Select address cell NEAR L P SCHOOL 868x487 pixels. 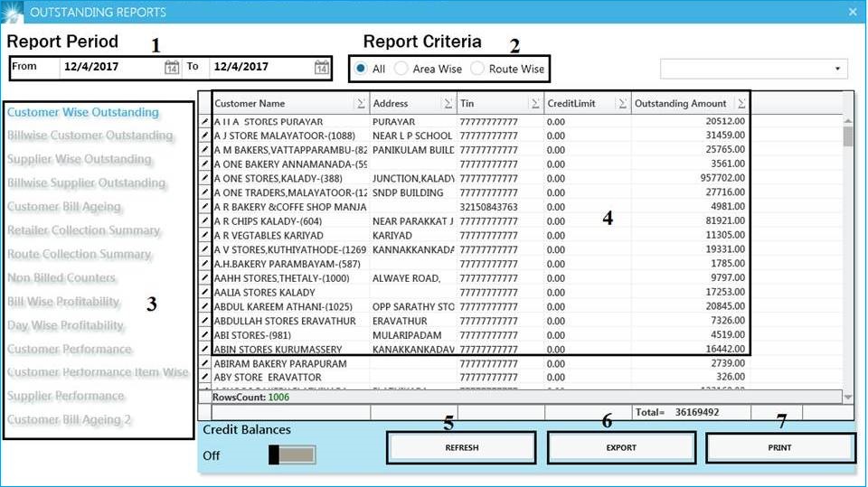[412, 136]
